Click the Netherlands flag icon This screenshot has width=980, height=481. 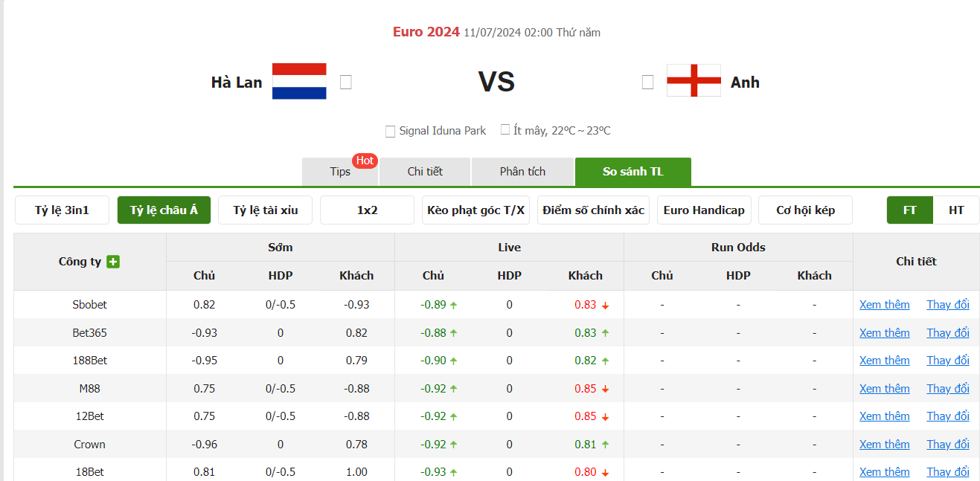pyautogui.click(x=299, y=81)
